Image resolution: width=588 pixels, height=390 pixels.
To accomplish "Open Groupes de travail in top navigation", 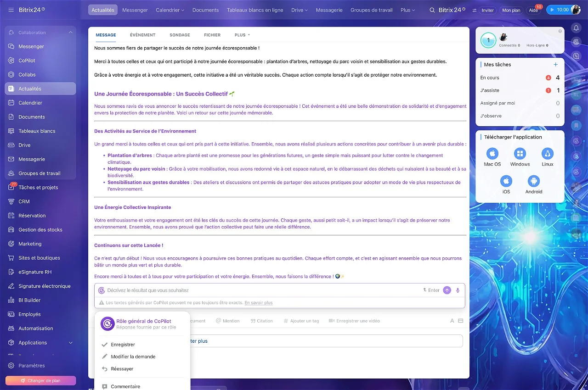I will click(x=372, y=10).
